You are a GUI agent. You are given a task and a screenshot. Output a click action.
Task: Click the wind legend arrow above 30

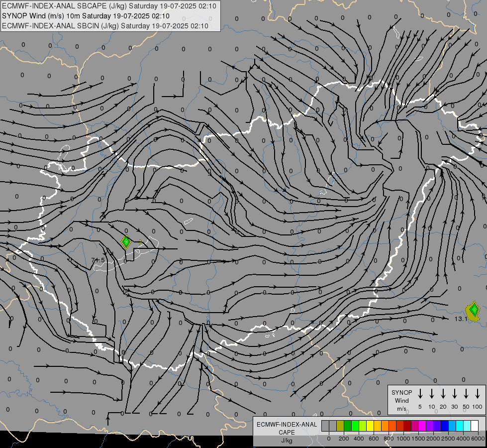[x=454, y=394]
